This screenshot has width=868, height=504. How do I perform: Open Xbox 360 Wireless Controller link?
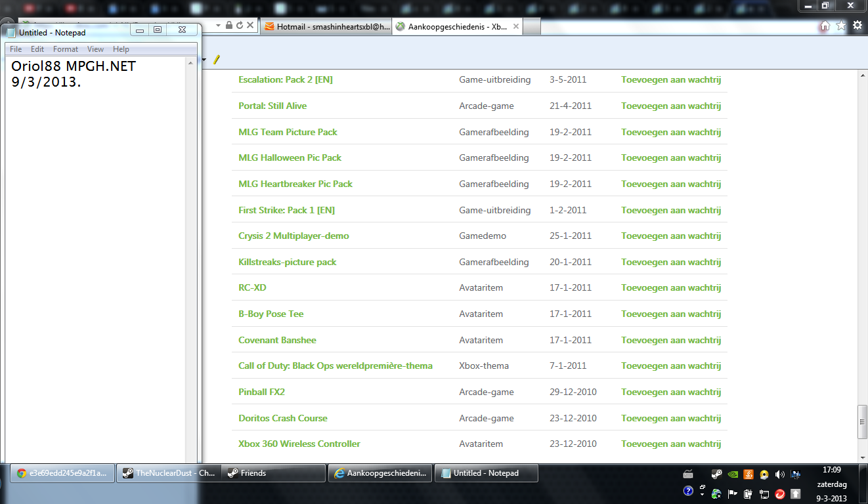[299, 444]
